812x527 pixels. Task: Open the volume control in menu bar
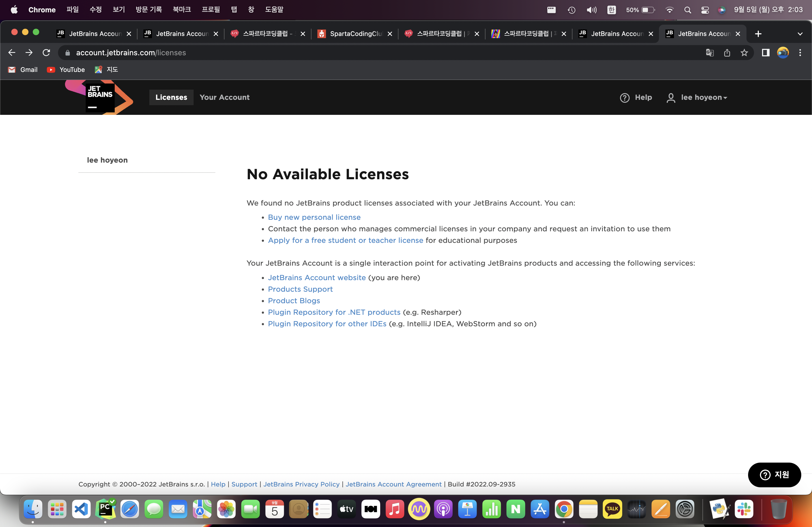[x=591, y=10]
